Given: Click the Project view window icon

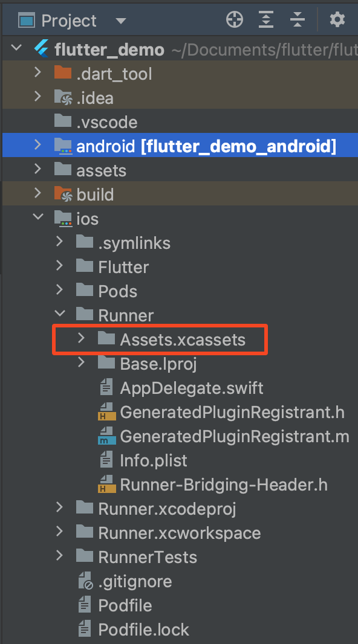Looking at the screenshot, I should pyautogui.click(x=26, y=20).
